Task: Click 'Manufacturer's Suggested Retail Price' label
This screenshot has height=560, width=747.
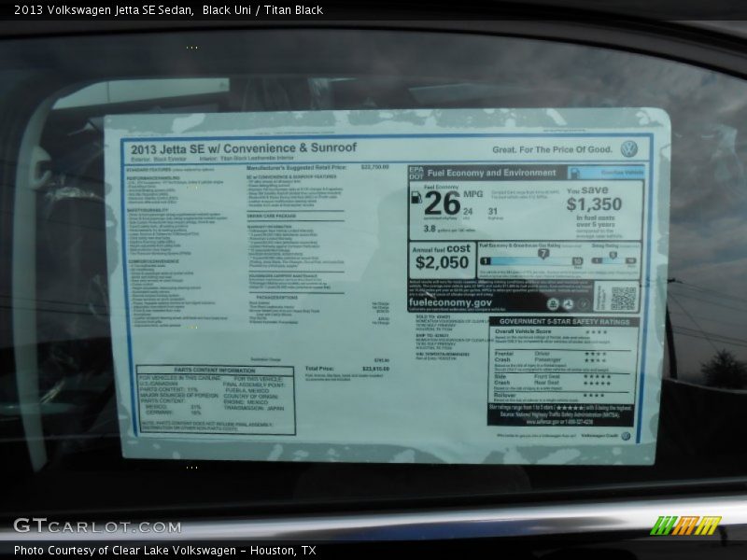Action: (296, 168)
